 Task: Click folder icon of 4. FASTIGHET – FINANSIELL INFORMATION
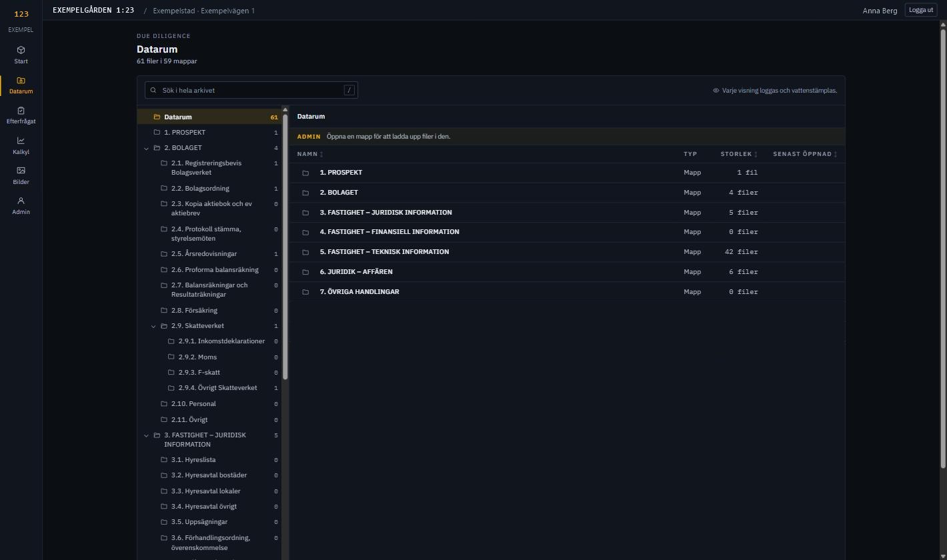(x=305, y=232)
